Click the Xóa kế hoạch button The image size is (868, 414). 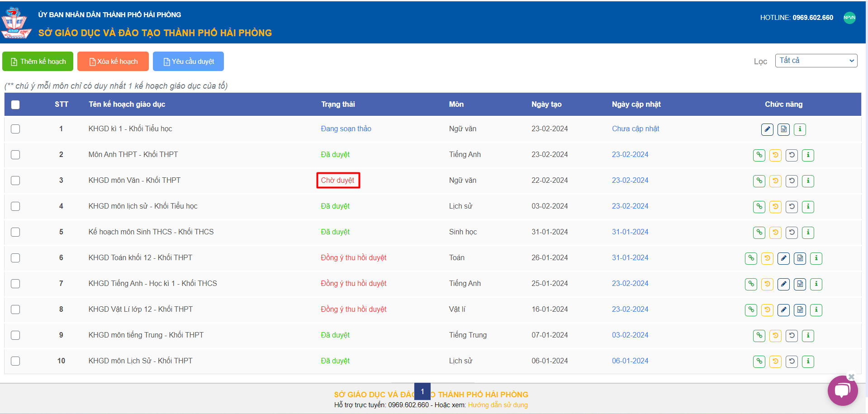tap(113, 62)
